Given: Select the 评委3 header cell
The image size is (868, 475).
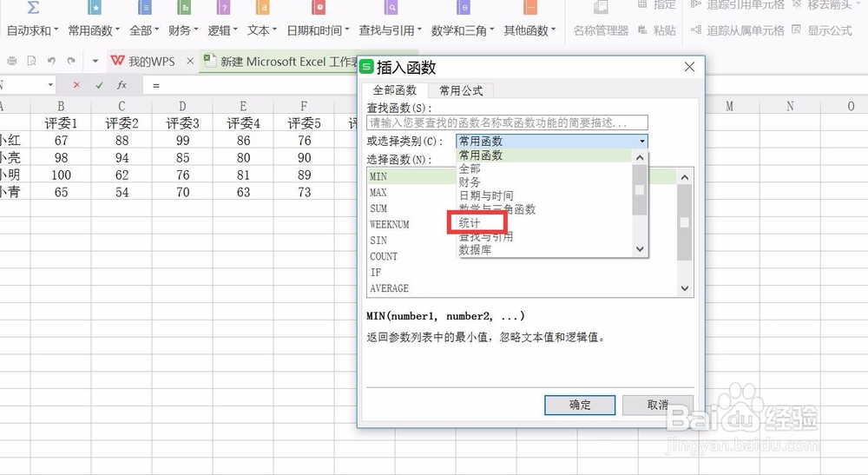Looking at the screenshot, I should pyautogui.click(x=182, y=123).
